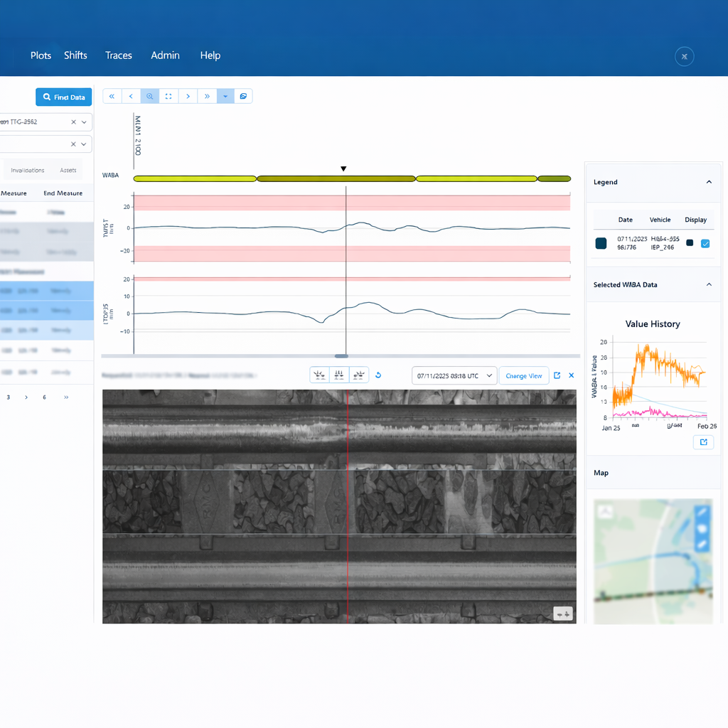Click the MLN1 2100 vertical track label
This screenshot has width=728, height=728.
click(138, 135)
